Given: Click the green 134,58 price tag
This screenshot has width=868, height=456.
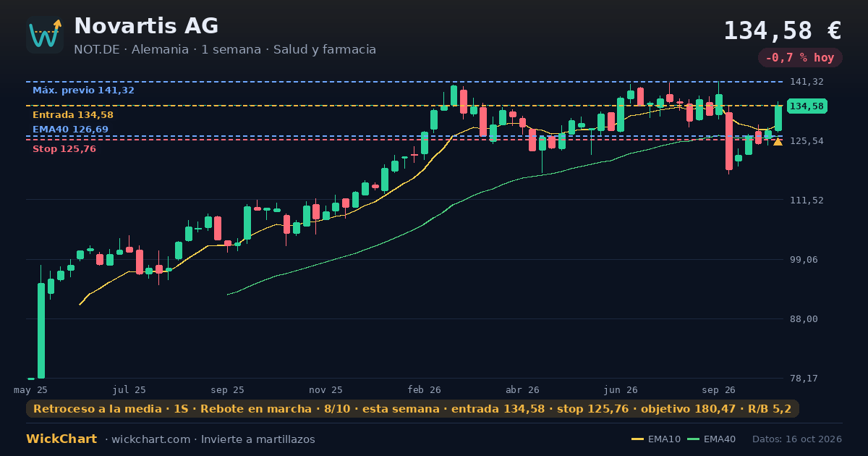Looking at the screenshot, I should point(807,106).
